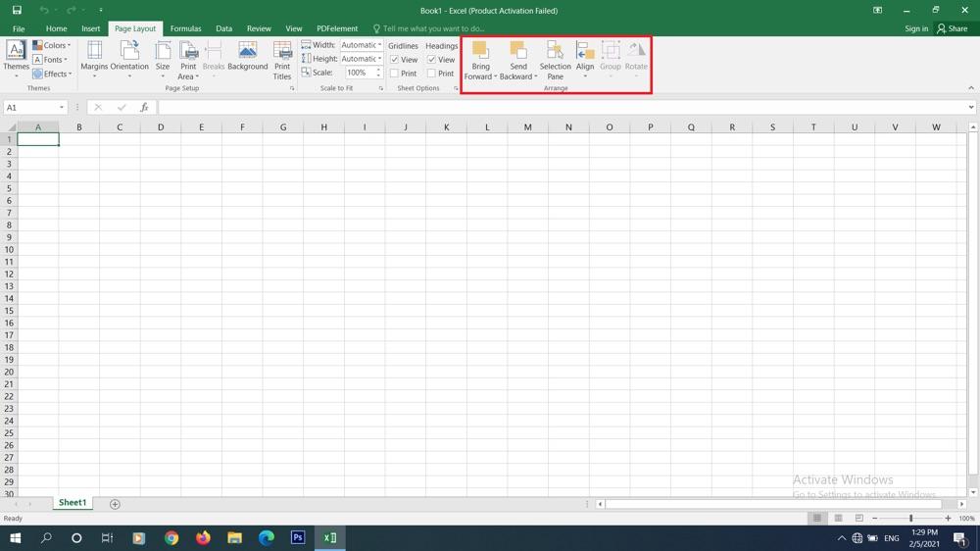
Task: Switch to the PDFelement tab
Action: (x=337, y=28)
